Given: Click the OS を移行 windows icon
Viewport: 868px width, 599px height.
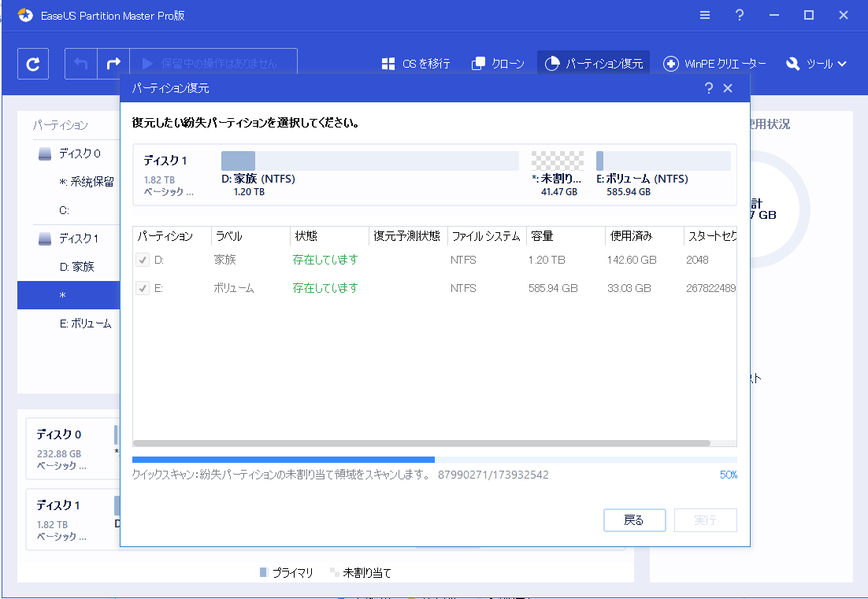Looking at the screenshot, I should click(x=388, y=65).
